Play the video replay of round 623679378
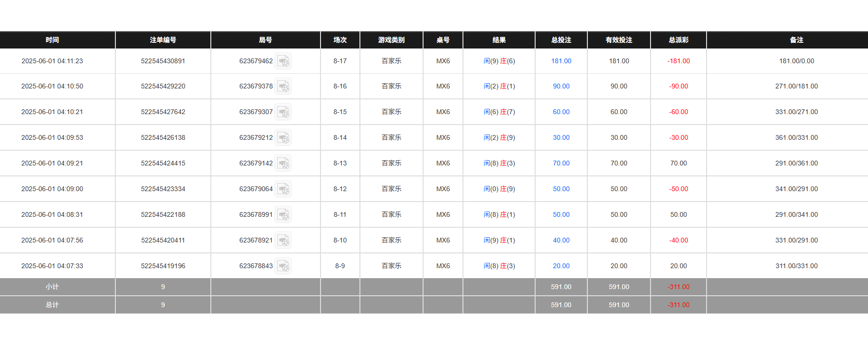Screen dimensions: 868x339 tap(283, 86)
